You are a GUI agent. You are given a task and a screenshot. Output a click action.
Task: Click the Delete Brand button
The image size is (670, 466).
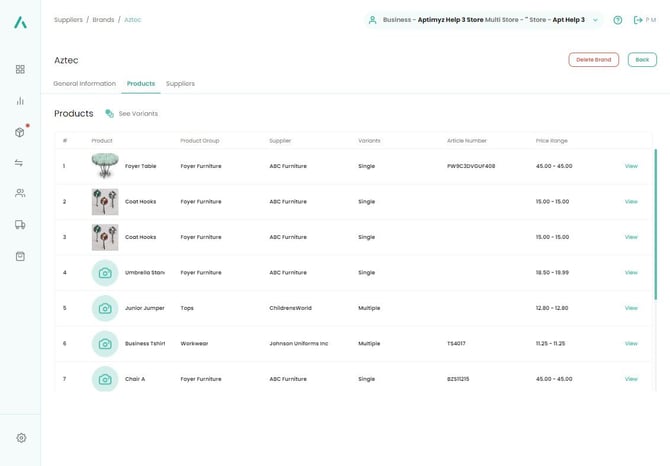[593, 60]
